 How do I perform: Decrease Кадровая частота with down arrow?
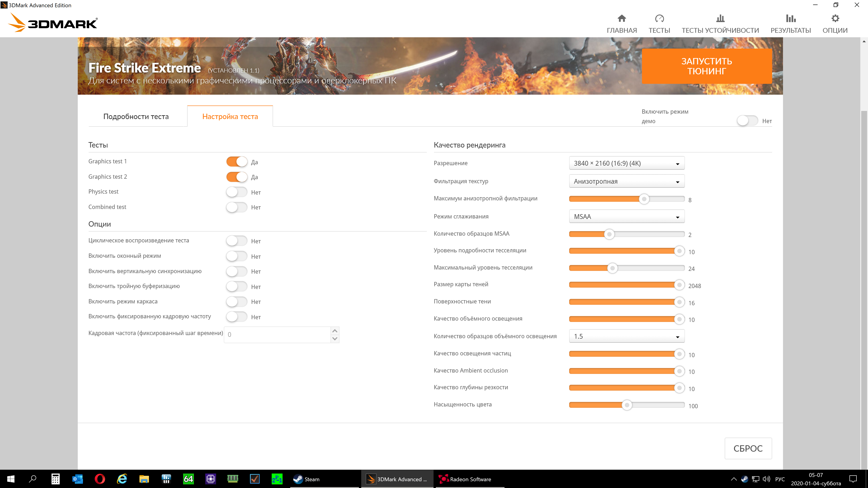click(x=335, y=339)
